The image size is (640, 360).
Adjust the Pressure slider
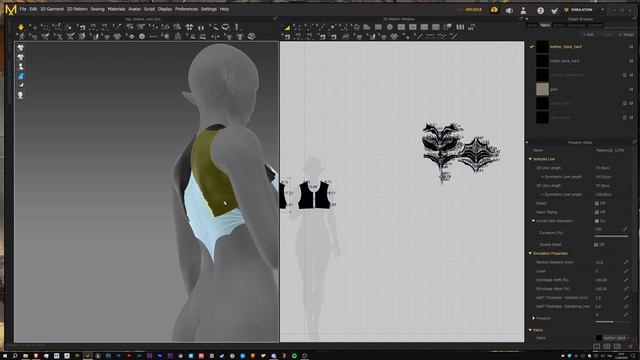click(611, 322)
